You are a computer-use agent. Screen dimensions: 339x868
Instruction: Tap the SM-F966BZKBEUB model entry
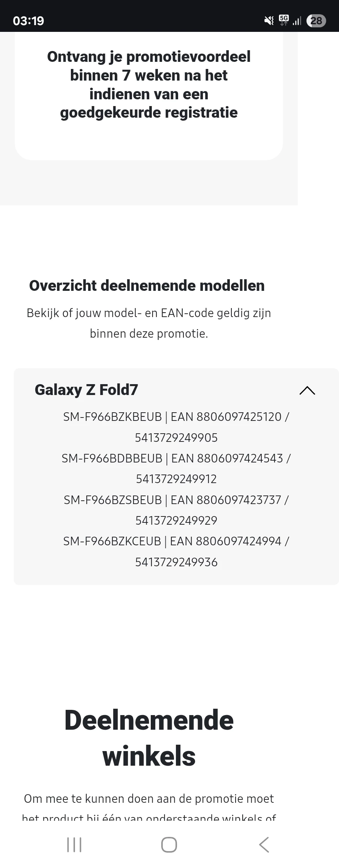[112, 417]
